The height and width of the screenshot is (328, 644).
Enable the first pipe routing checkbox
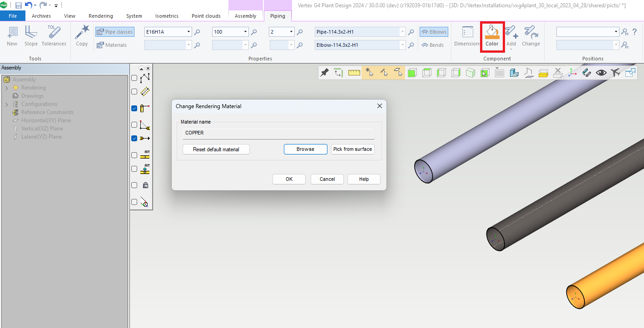click(x=134, y=78)
